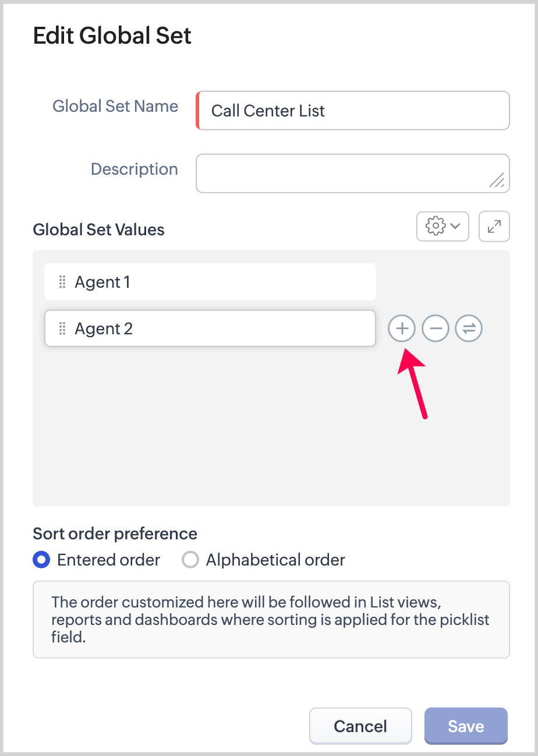Click into the Description text area

tap(344, 173)
